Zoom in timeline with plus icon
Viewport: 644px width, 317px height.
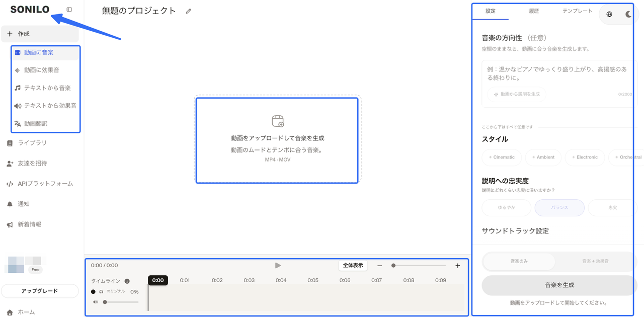457,266
